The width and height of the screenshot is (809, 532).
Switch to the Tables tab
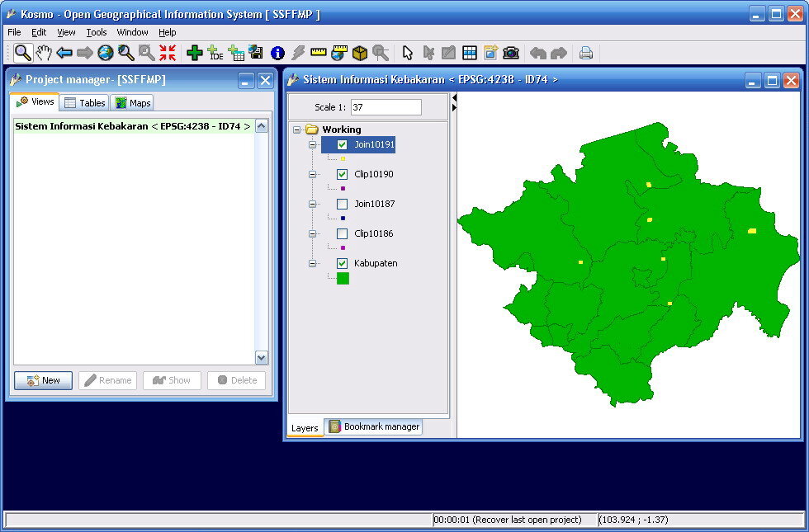coord(86,103)
